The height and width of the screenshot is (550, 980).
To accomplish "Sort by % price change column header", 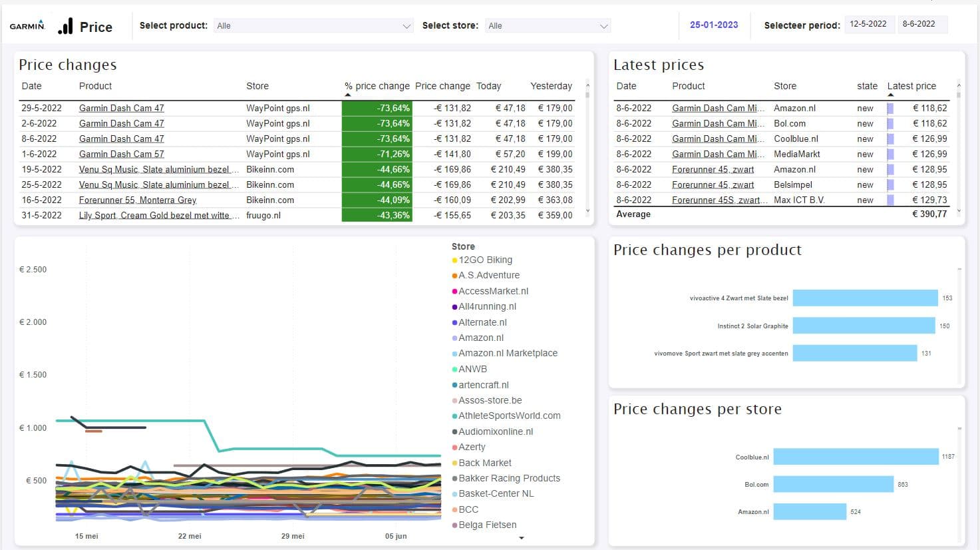I will (377, 86).
